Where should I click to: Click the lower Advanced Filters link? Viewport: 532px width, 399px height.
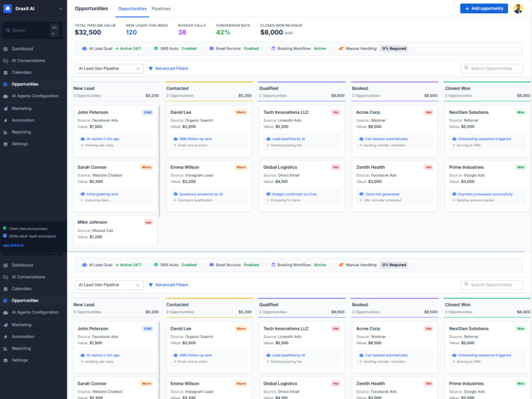point(168,285)
